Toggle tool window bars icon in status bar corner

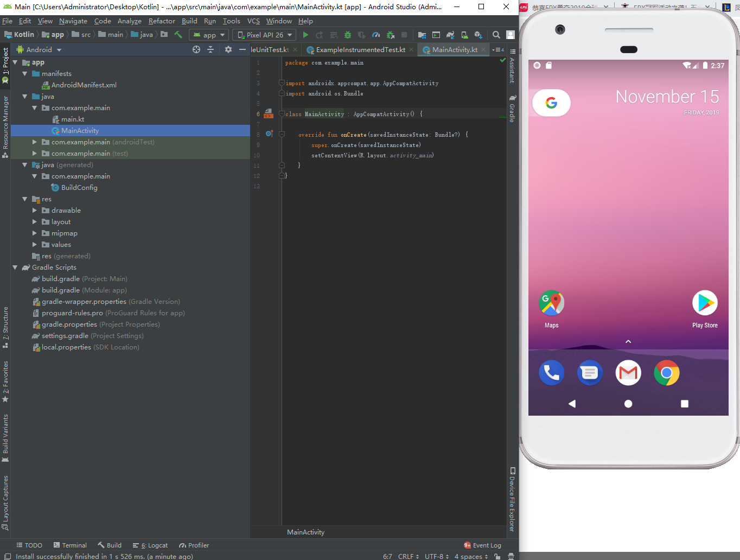[8, 556]
